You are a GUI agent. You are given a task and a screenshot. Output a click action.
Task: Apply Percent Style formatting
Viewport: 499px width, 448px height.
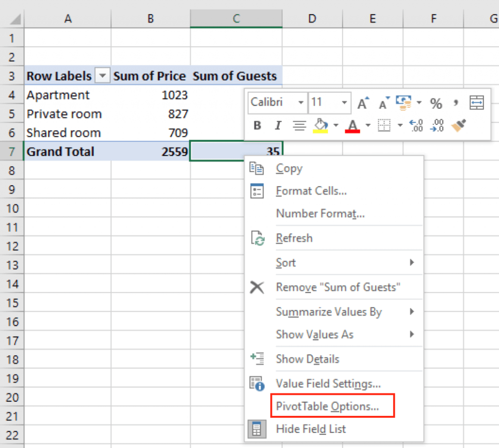436,103
